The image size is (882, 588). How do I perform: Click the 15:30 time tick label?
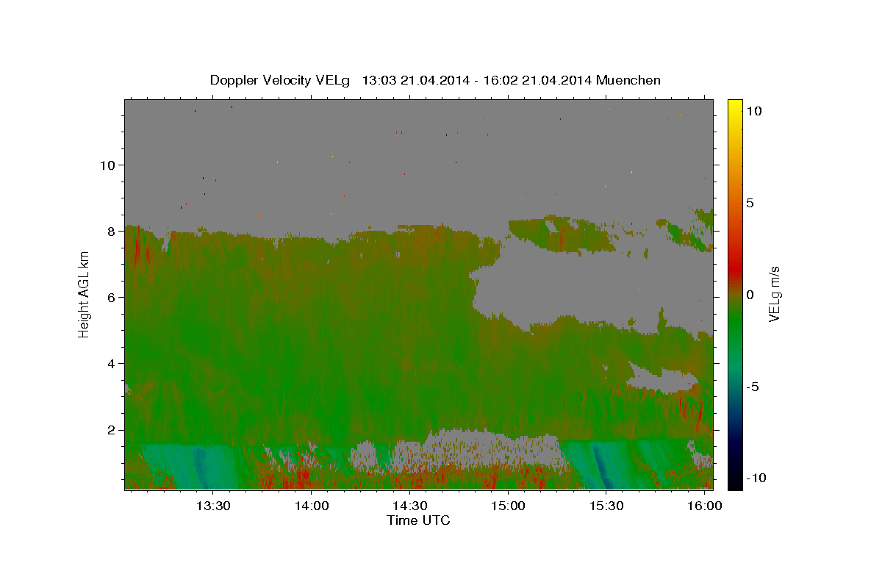click(x=606, y=506)
